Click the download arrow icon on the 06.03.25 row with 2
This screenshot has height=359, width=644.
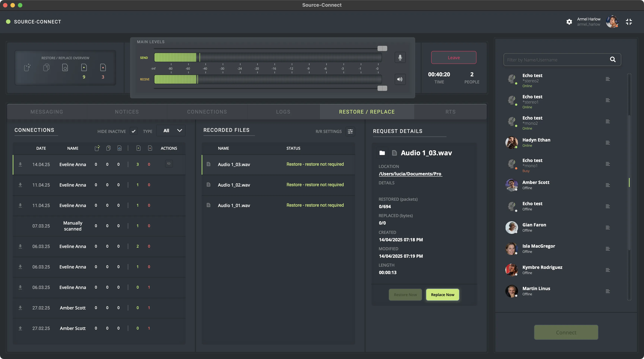point(20,246)
